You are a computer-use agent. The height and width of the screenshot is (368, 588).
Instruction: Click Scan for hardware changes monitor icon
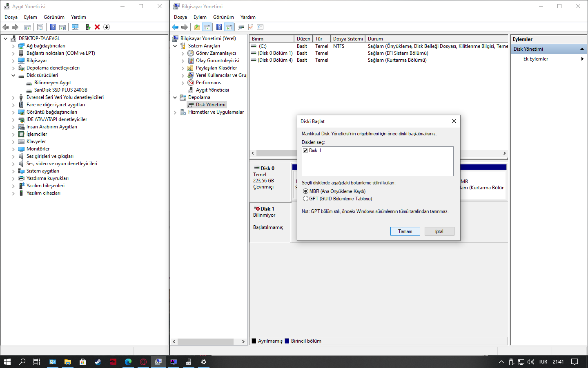(x=75, y=27)
